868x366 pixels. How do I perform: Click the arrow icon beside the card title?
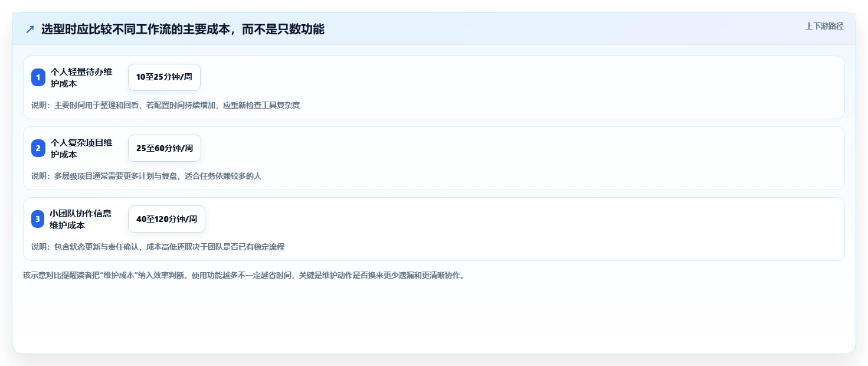click(x=30, y=29)
